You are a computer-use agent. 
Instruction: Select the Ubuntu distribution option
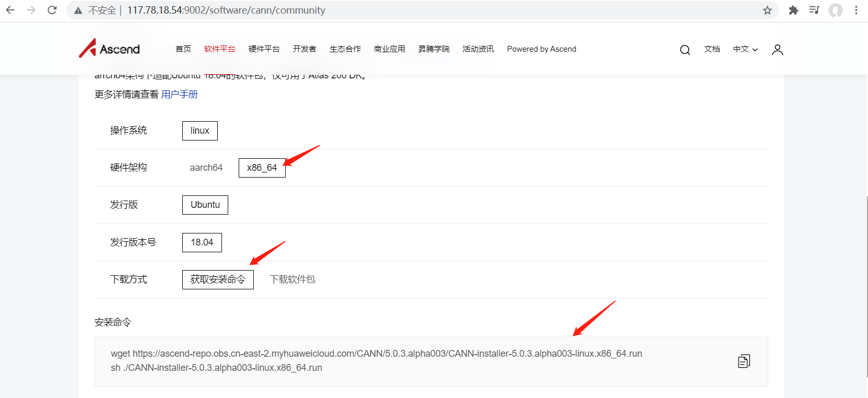205,205
